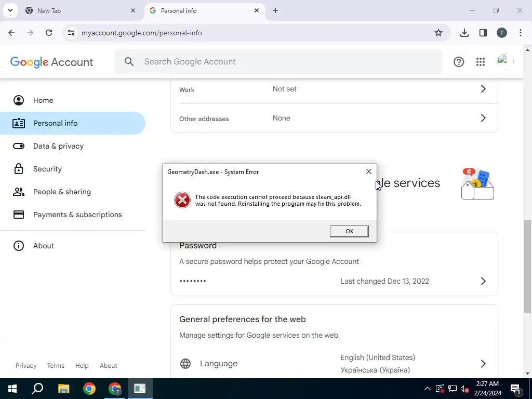The height and width of the screenshot is (399, 532).
Task: Click the Search Google Account field
Action: click(278, 62)
